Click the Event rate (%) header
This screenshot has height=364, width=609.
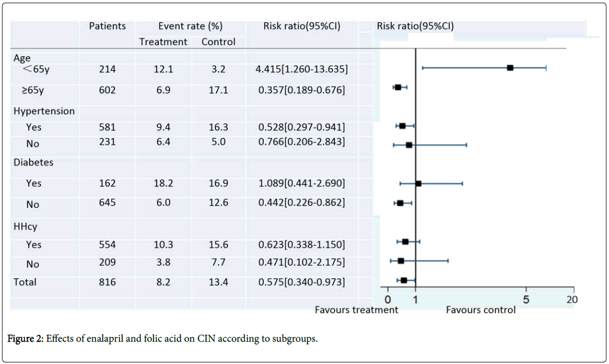click(190, 26)
